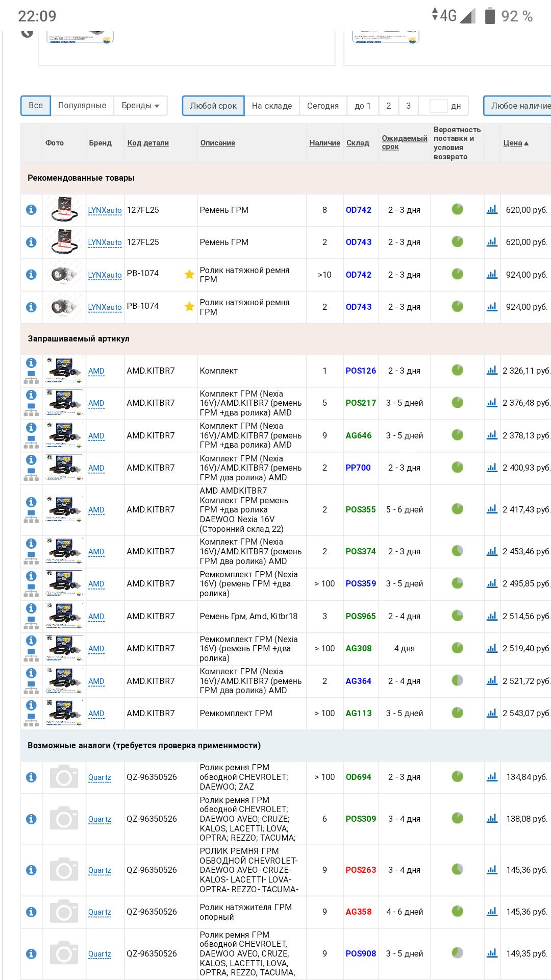Click delivery probability indicator for AG308 row
This screenshot has height=980, width=551.
(x=457, y=648)
